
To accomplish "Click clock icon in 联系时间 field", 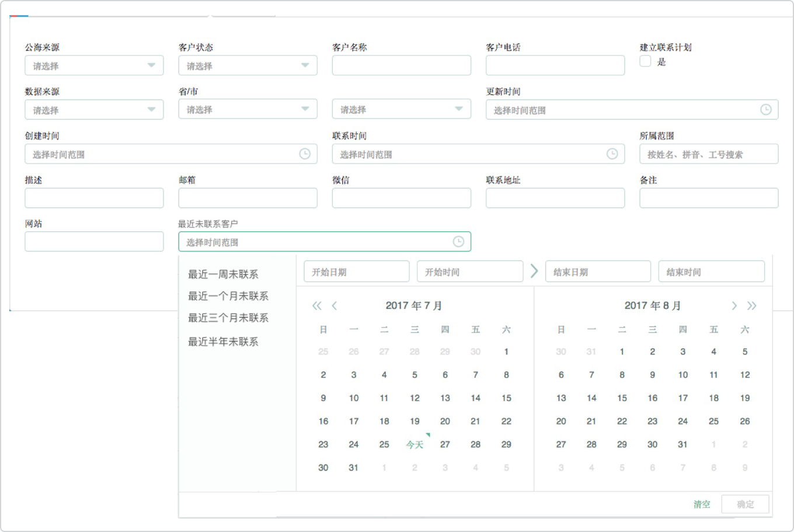I will (x=612, y=154).
